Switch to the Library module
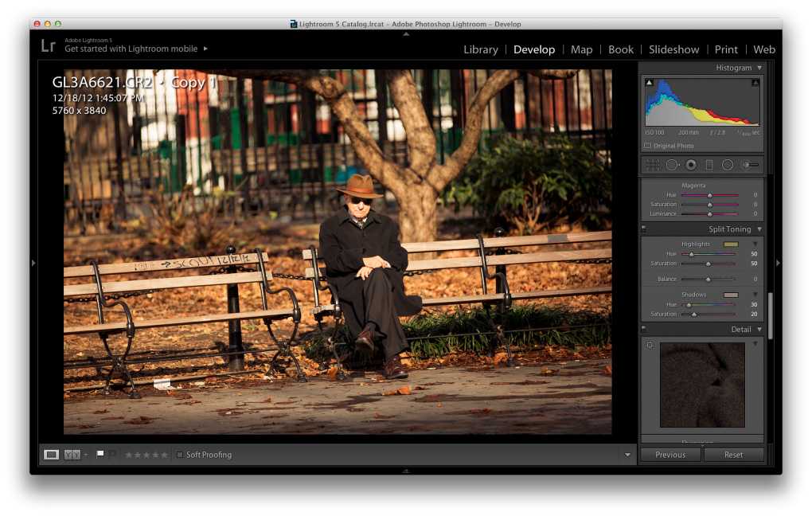This screenshot has height=516, width=812. [481, 49]
